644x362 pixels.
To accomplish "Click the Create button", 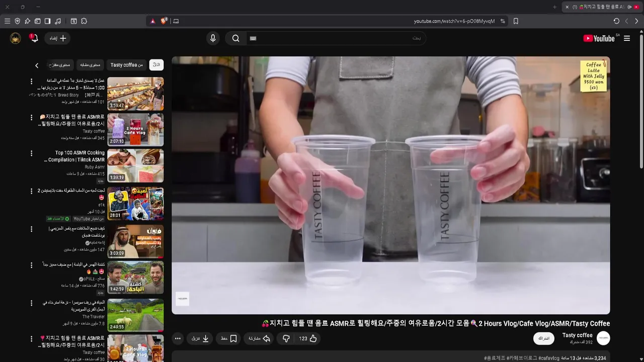I will [x=58, y=38].
